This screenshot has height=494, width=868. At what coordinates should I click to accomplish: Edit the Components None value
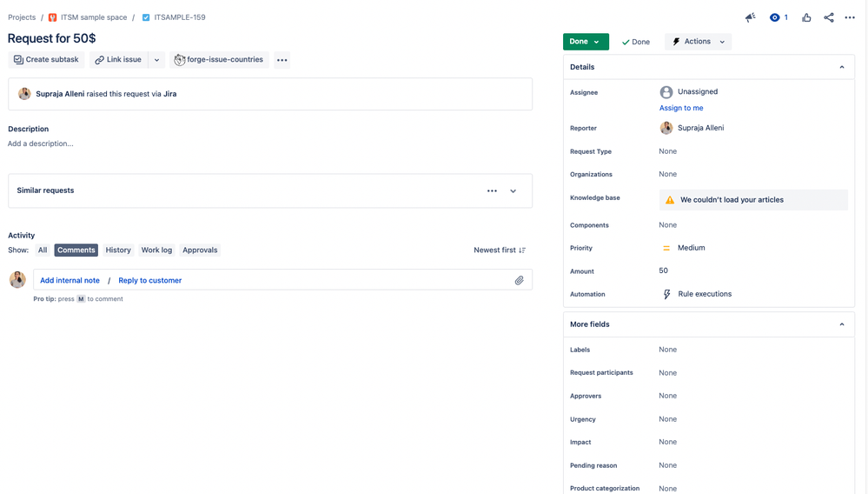pos(667,225)
